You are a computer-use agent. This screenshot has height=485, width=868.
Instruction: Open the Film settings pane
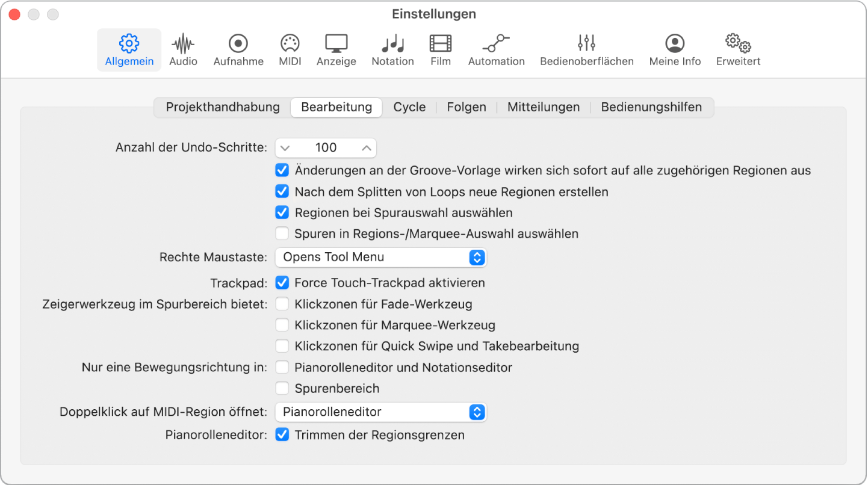(x=440, y=49)
